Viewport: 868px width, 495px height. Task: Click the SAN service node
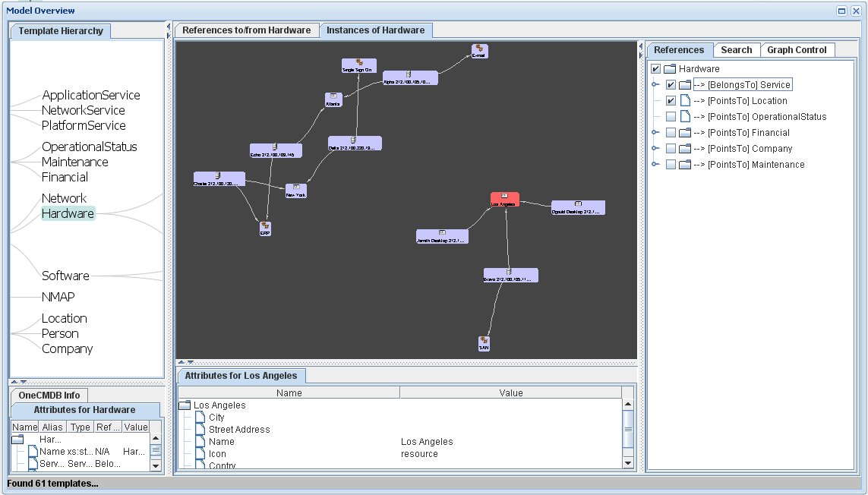coord(484,344)
